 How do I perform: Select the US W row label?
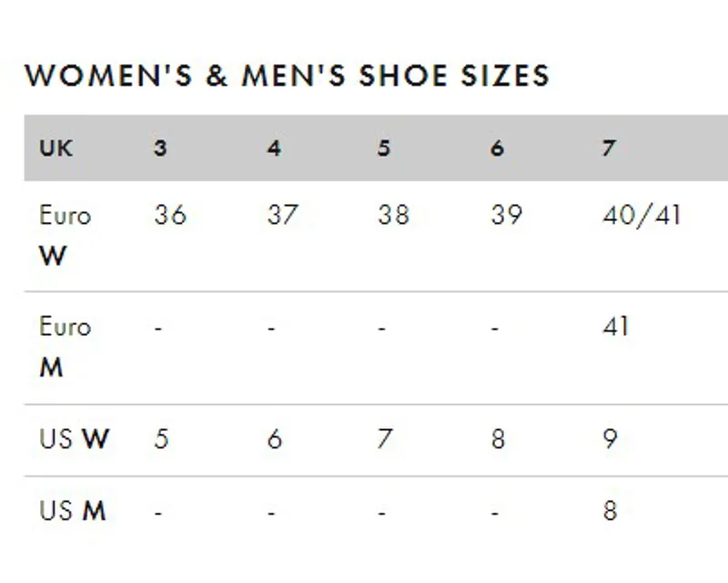click(75, 438)
